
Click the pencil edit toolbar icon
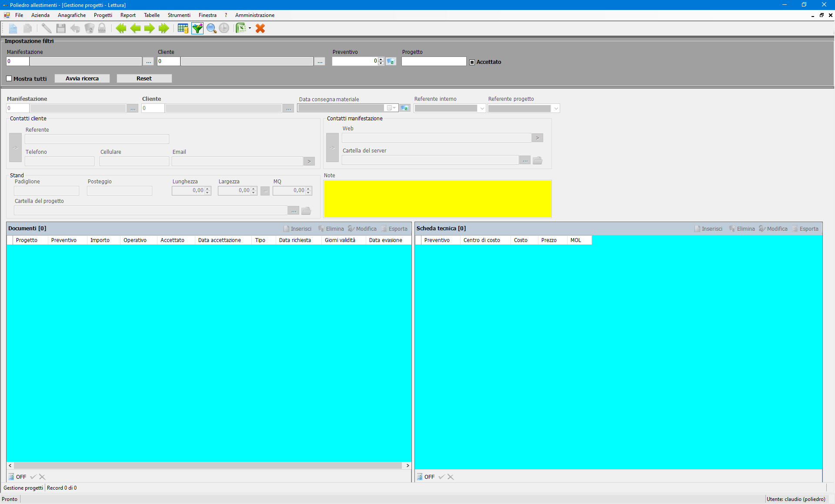point(46,28)
